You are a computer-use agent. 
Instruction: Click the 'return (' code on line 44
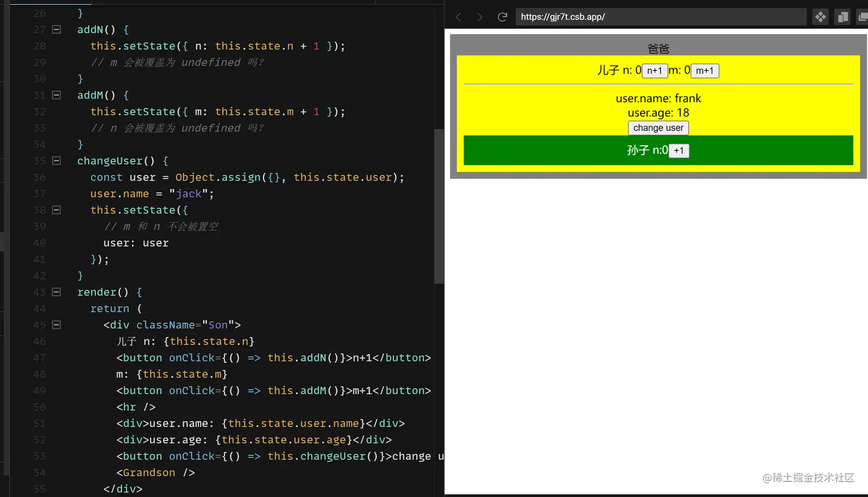pyautogui.click(x=116, y=309)
